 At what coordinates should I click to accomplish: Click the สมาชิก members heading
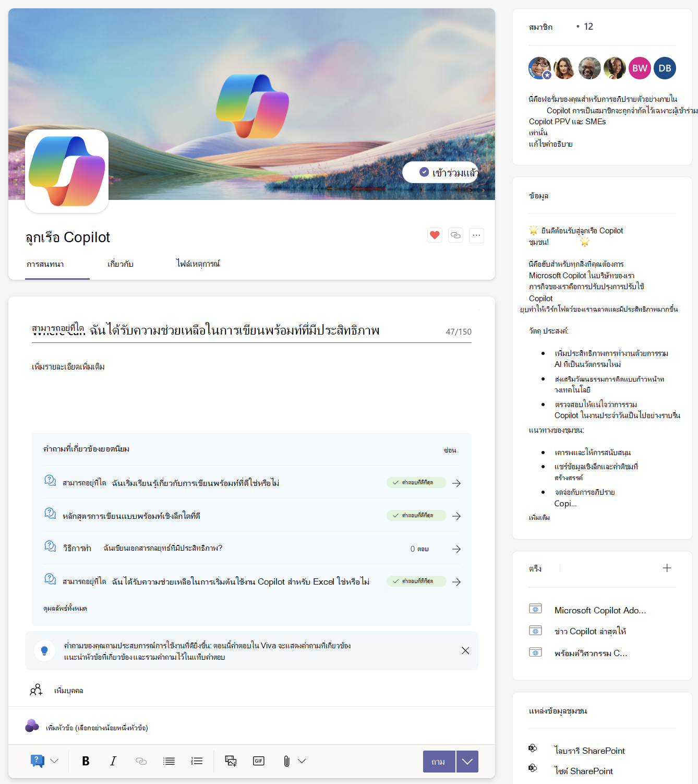pyautogui.click(x=541, y=27)
